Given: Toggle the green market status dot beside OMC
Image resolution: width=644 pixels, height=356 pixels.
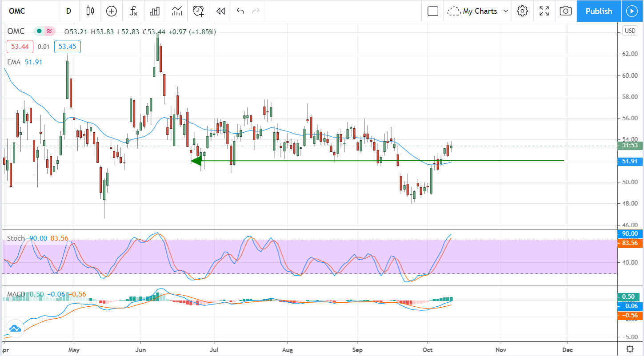Looking at the screenshot, I should point(39,31).
